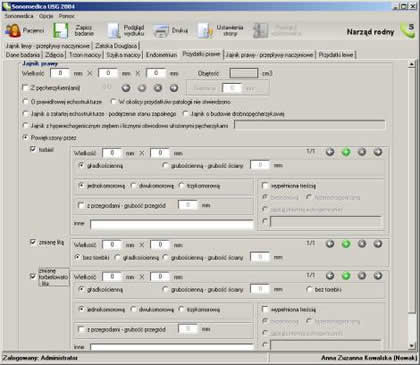Open the Opcje menu
This screenshot has width=420, height=365.
(x=46, y=16)
